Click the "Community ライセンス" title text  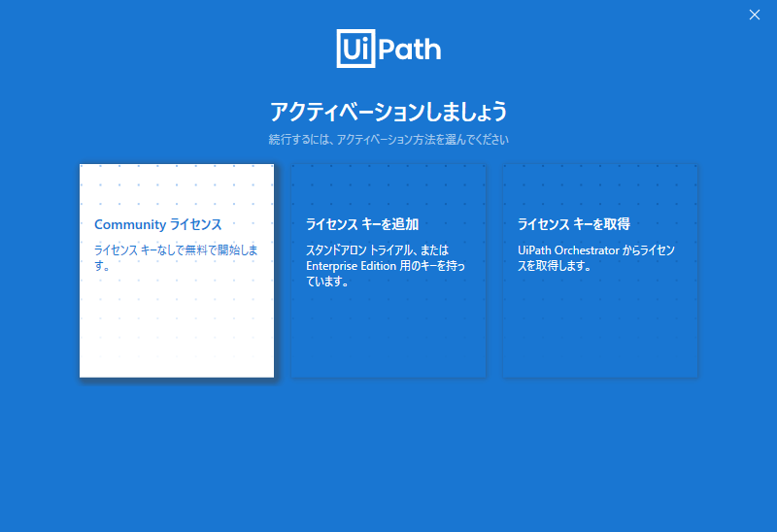pyautogui.click(x=157, y=224)
